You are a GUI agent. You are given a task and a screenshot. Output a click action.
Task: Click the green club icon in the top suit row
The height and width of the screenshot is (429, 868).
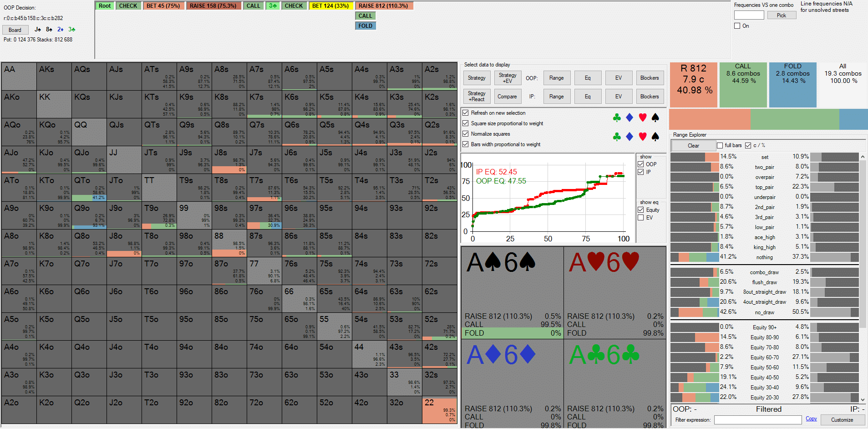[617, 118]
